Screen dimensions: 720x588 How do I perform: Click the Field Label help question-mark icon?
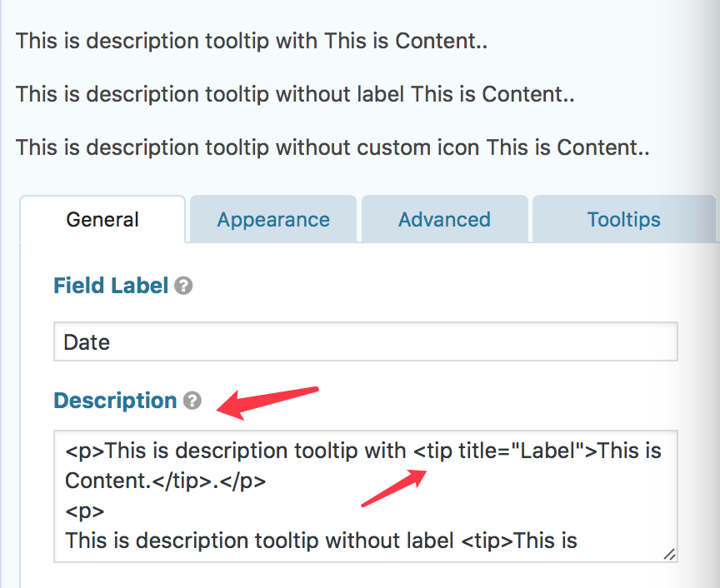tap(184, 287)
